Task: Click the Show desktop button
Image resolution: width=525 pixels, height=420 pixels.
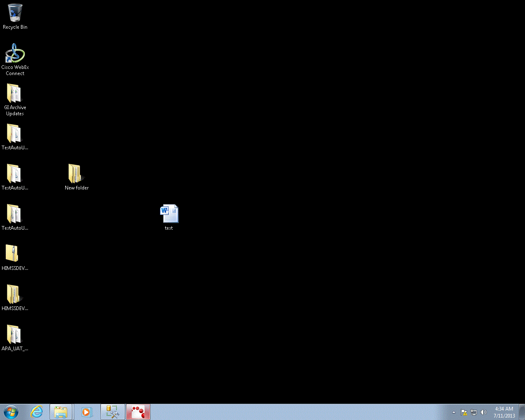Action: pyautogui.click(x=522, y=412)
